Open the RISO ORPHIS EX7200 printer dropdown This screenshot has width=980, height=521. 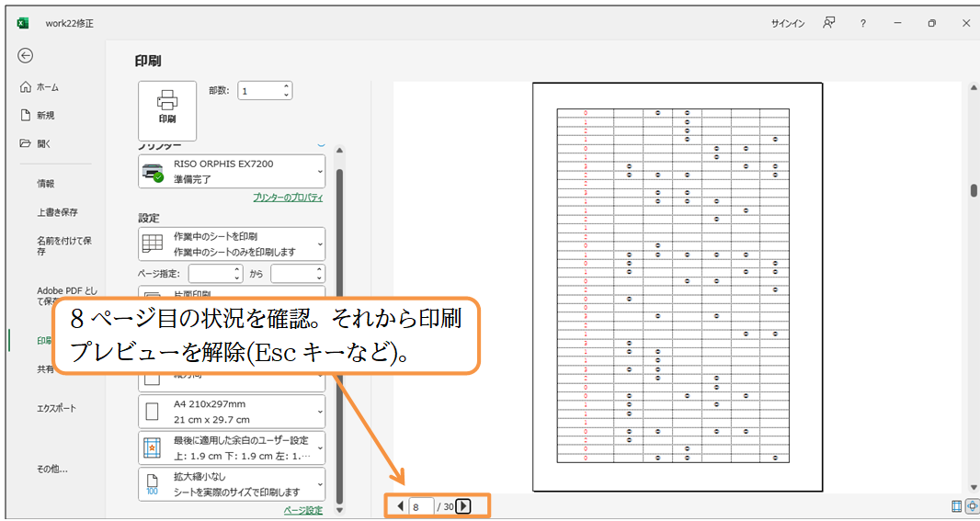click(x=232, y=171)
